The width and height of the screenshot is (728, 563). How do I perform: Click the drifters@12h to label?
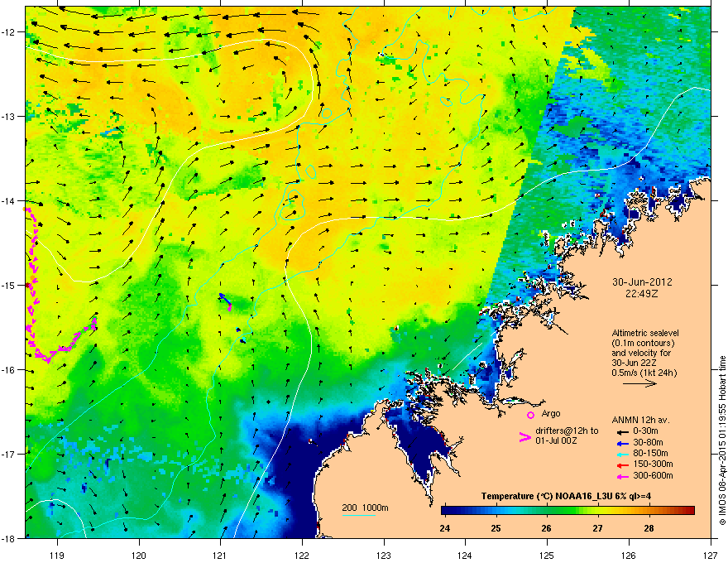pos(567,431)
